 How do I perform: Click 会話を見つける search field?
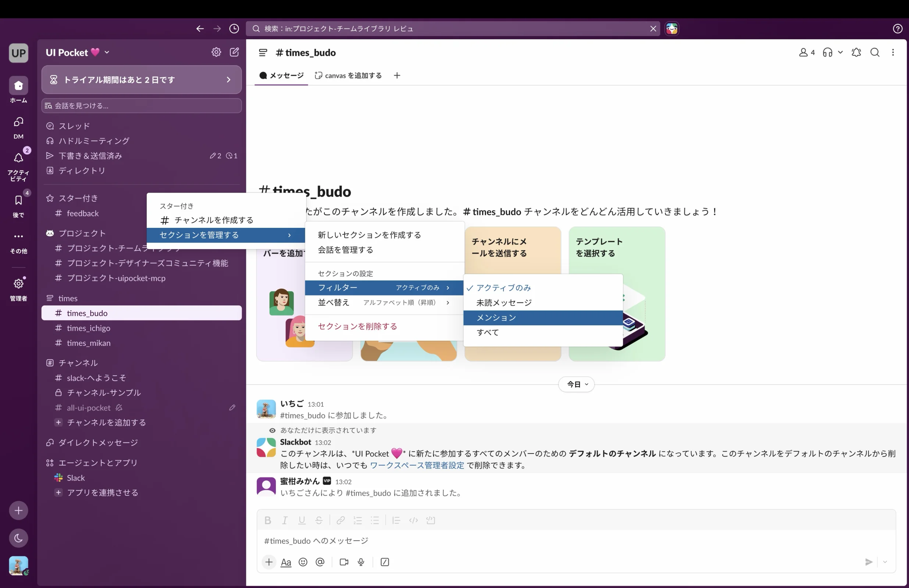coord(141,105)
